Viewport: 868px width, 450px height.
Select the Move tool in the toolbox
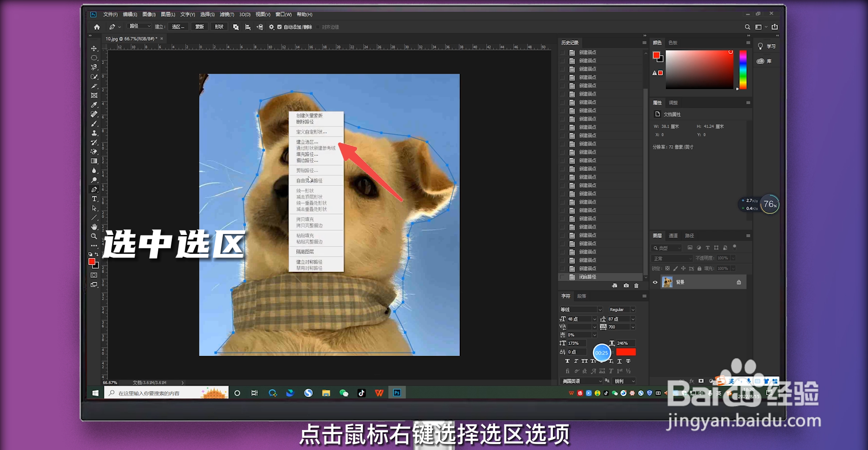coord(94,48)
